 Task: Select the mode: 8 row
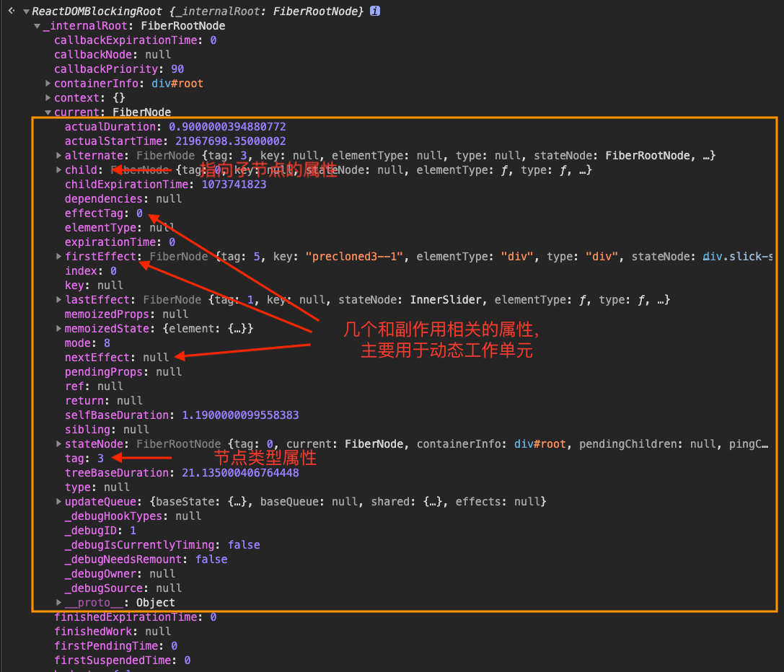(87, 343)
